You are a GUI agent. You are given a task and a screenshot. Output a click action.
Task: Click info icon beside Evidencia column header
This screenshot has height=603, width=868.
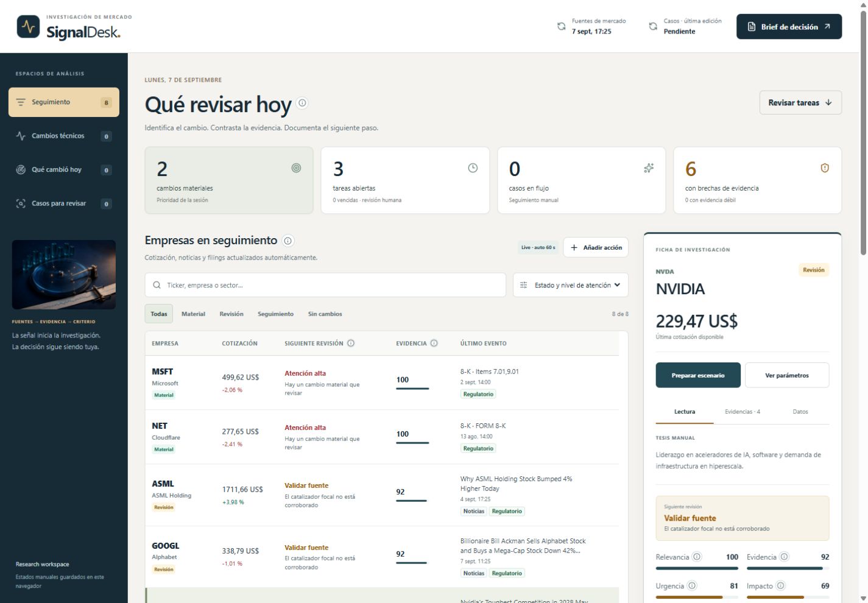tap(434, 343)
